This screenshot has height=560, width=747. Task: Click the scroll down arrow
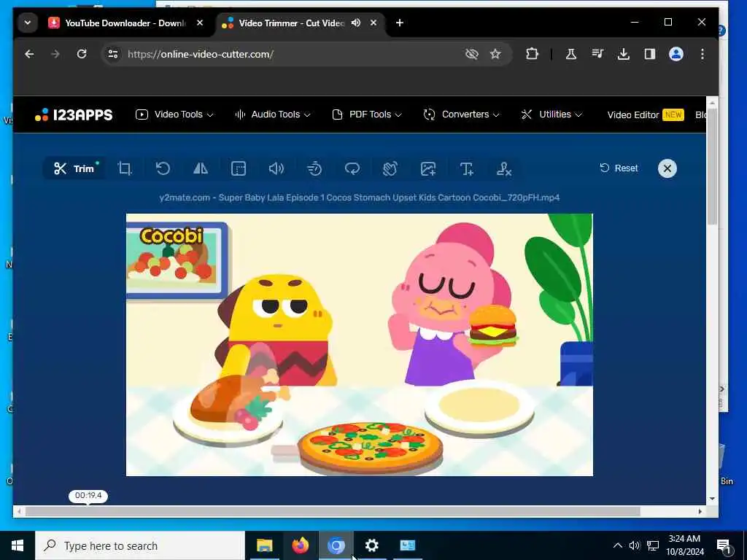coord(712,499)
